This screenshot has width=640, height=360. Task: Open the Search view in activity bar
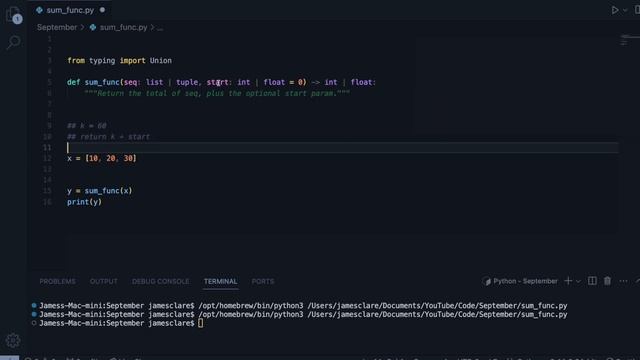click(x=13, y=42)
